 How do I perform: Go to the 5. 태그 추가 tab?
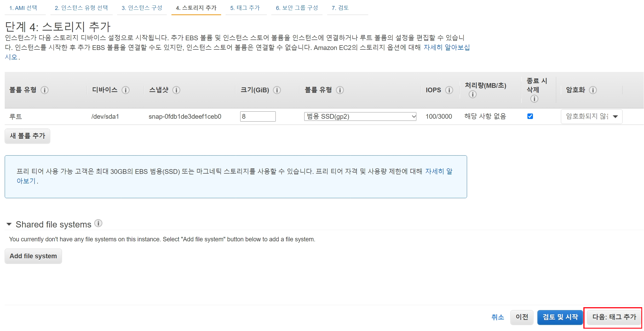coord(245,8)
